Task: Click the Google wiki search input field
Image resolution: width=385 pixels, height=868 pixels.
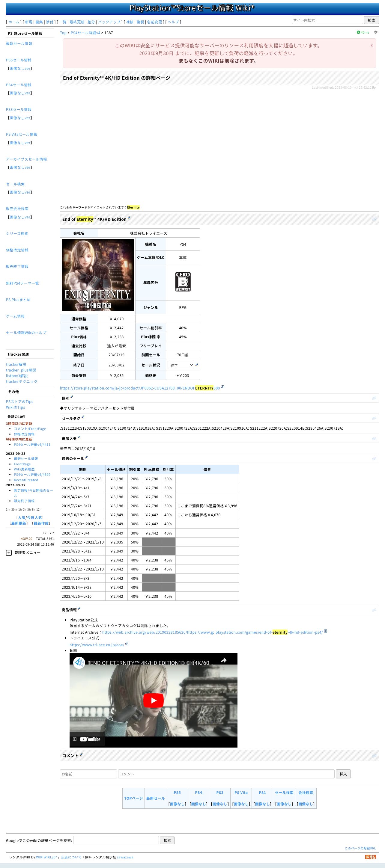Action: [116, 840]
